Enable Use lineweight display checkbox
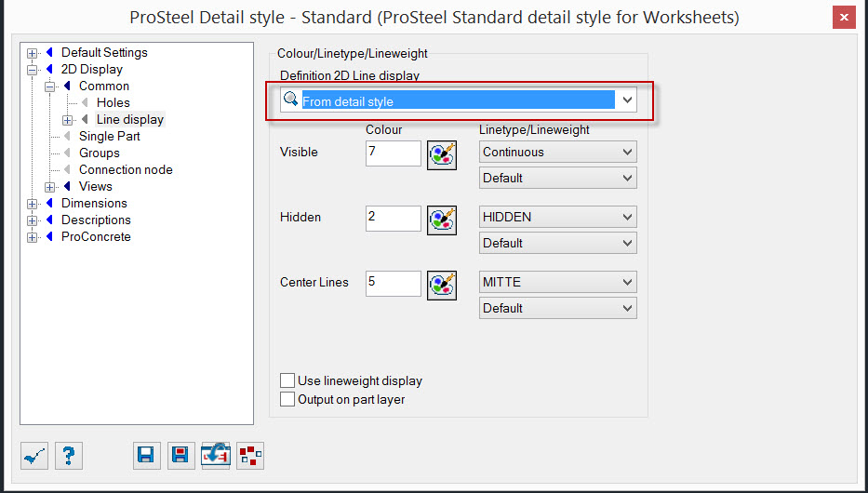The image size is (868, 493). tap(287, 380)
